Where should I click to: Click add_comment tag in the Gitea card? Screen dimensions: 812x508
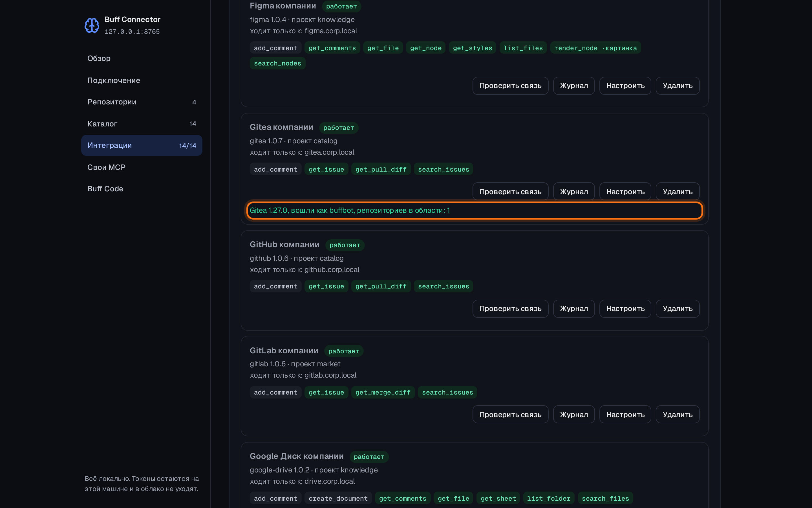[275, 169]
